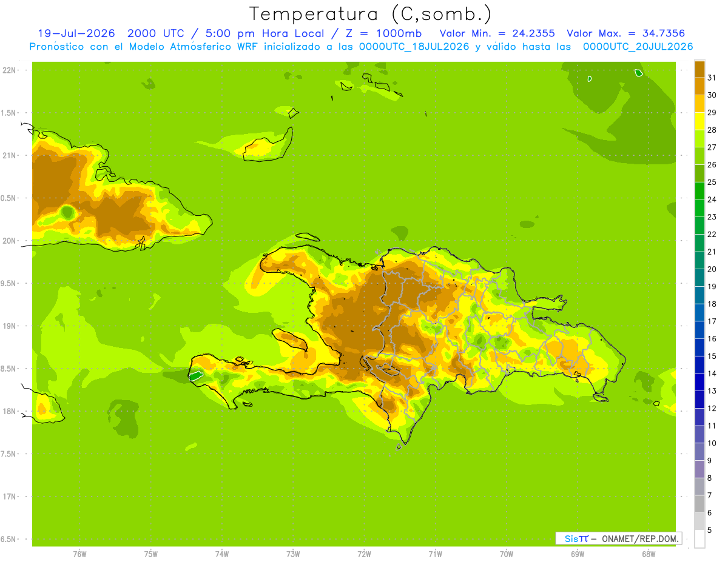Click the 'ONAMET/REP.DOM.' credit label
Viewport: 728px width, 562px height.
(640, 538)
